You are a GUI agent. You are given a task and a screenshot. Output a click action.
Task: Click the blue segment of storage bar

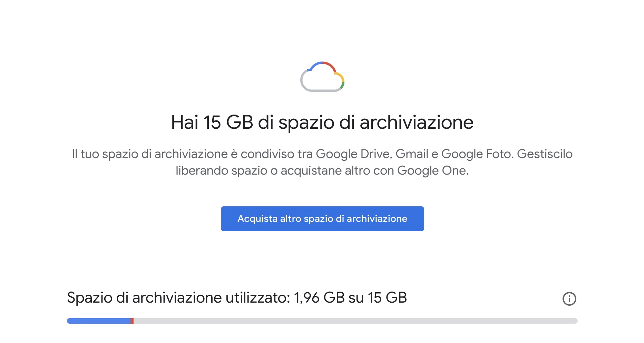tap(98, 321)
